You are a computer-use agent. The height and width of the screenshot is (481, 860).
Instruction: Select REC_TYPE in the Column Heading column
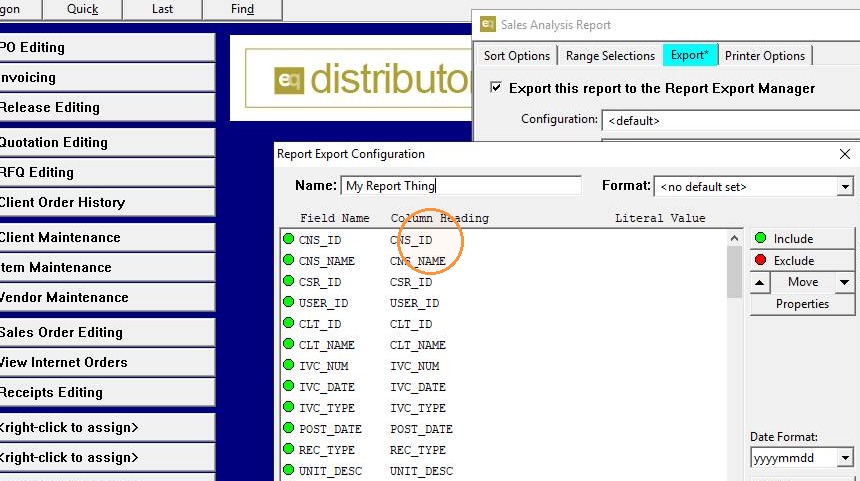click(417, 450)
